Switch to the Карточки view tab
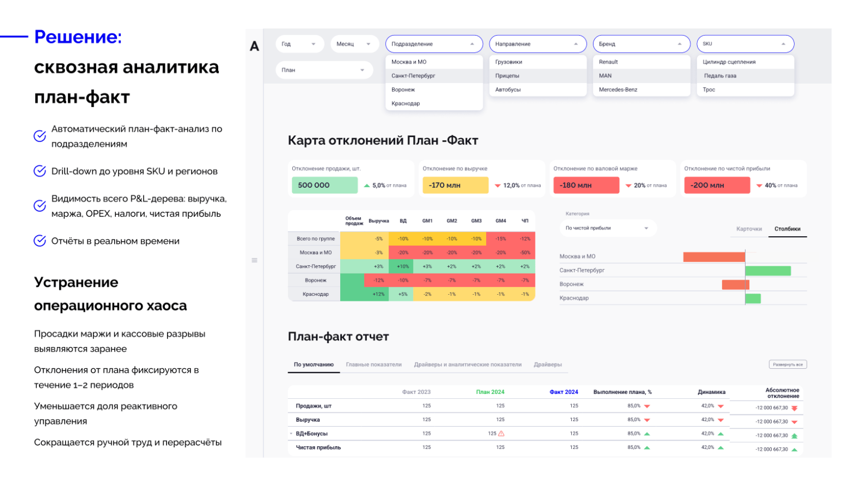This screenshot has width=868, height=488. click(749, 229)
